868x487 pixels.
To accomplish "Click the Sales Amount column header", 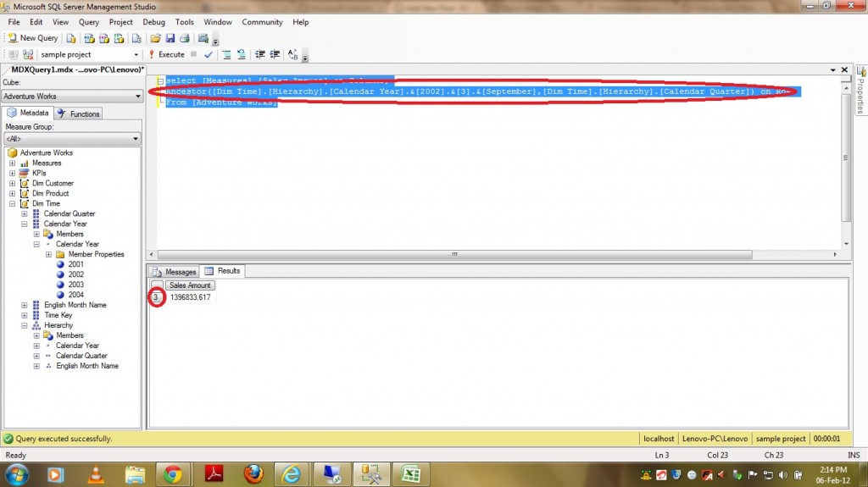I will click(188, 285).
